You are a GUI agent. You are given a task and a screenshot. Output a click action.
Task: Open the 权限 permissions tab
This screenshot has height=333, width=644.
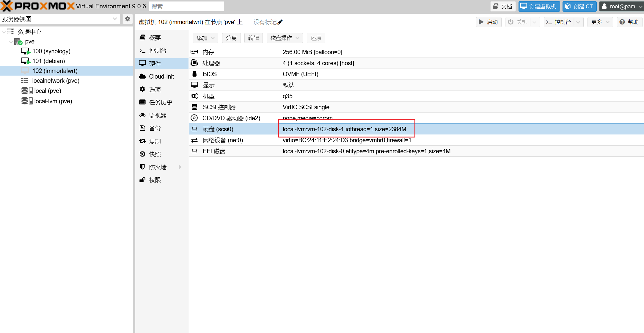coord(162,180)
